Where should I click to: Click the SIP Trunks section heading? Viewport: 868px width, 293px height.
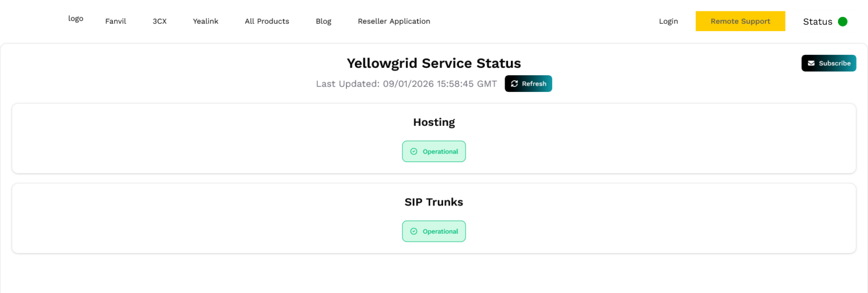434,202
